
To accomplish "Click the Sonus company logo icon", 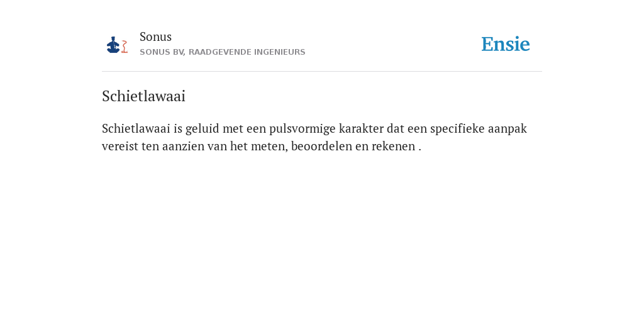I will coord(117,45).
